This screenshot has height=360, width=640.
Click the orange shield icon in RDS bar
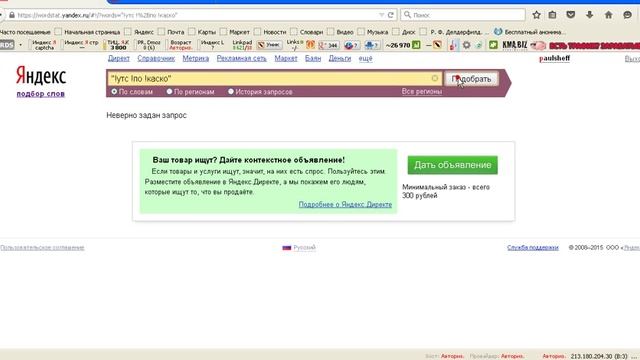click(x=310, y=45)
